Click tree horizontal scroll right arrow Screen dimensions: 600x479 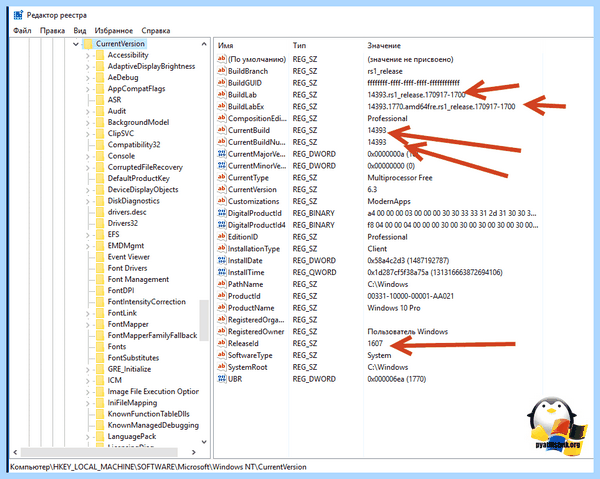point(194,452)
